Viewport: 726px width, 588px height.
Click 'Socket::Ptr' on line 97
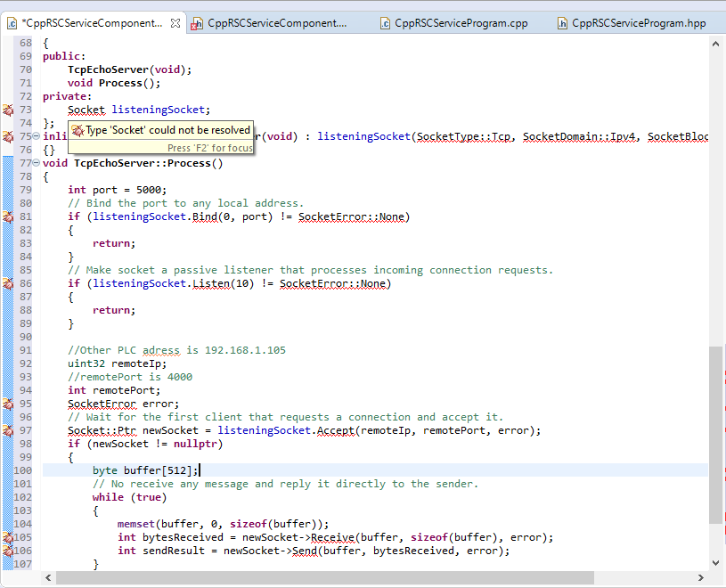click(102, 430)
